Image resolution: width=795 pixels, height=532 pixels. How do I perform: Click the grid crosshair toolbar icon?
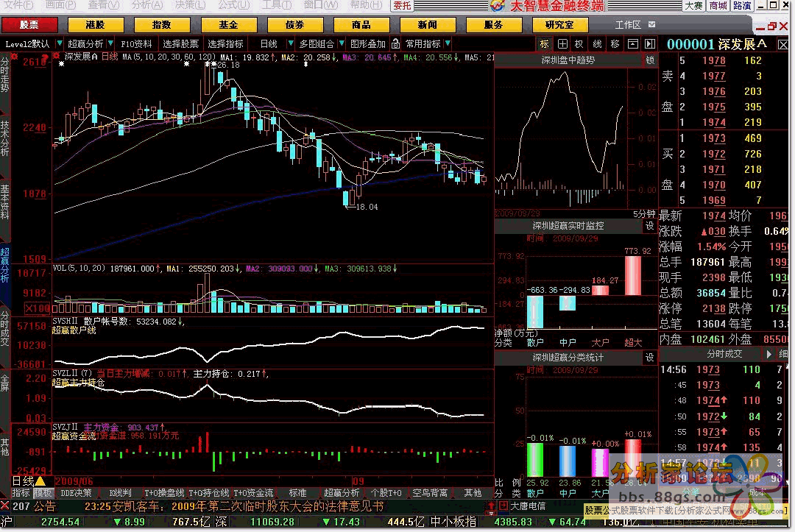pyautogui.click(x=562, y=44)
